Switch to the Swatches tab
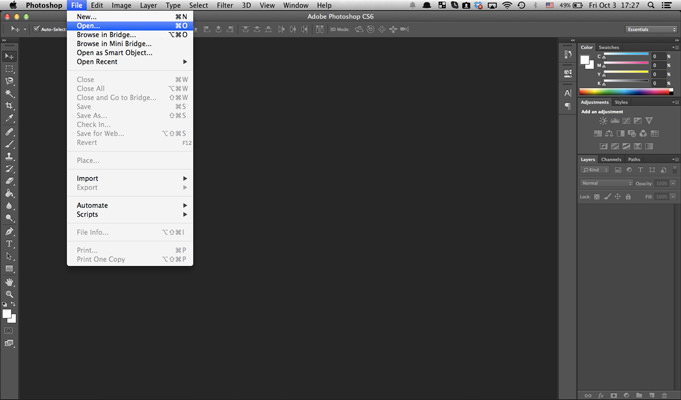The width and height of the screenshot is (681, 400). [x=608, y=47]
